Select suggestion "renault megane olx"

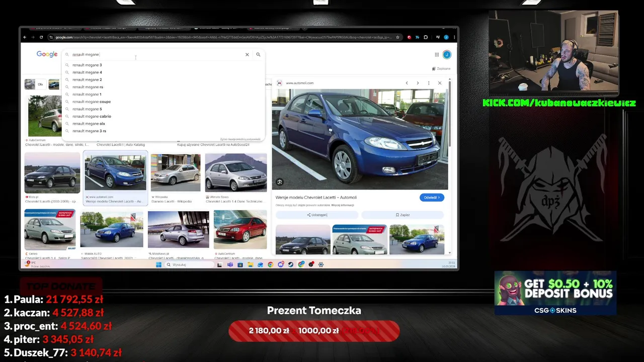click(163, 123)
